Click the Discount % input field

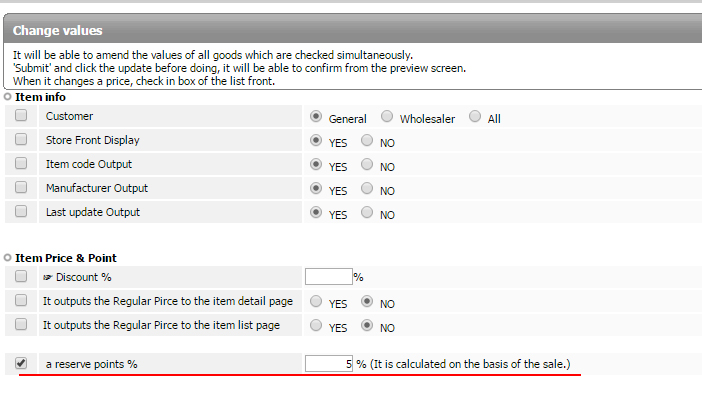coord(328,277)
